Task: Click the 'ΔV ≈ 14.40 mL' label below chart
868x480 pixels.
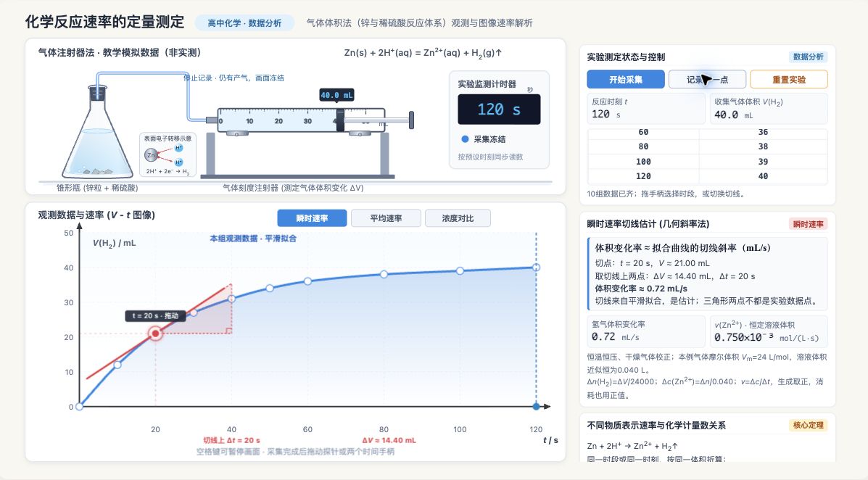Action: coord(389,440)
